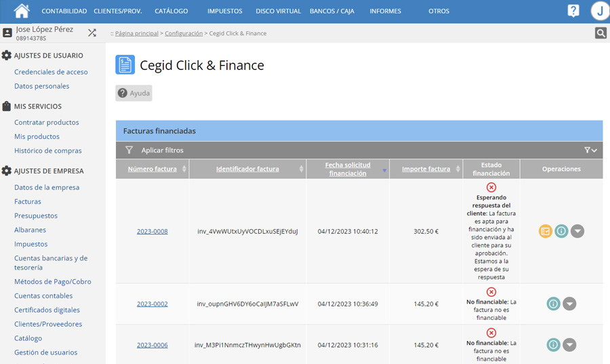610x364 pixels.
Task: Click the info icon for invoice 2023-0002
Action: click(x=553, y=304)
